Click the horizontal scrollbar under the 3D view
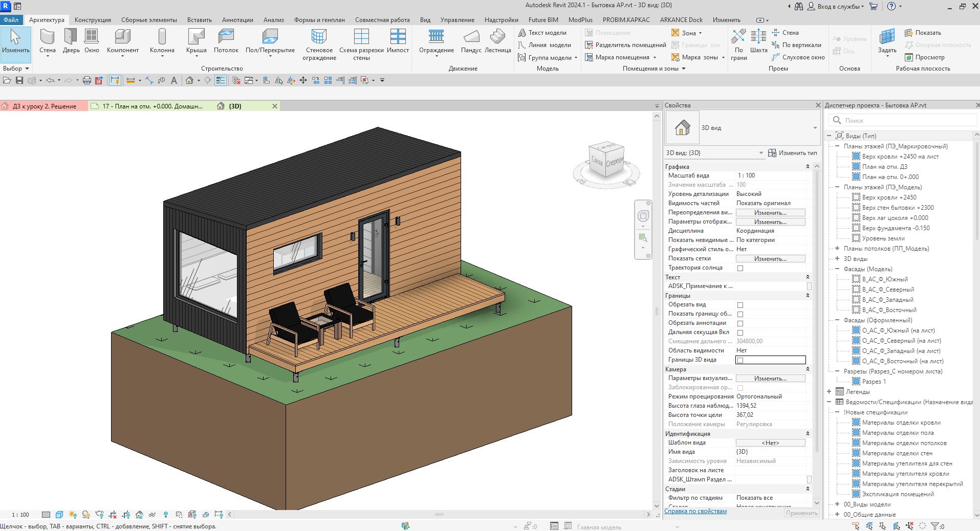This screenshot has height=531, width=980. click(439, 515)
